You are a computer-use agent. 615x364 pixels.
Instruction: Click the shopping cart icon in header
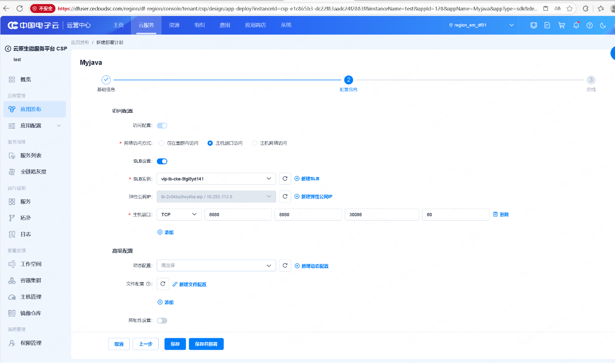561,25
